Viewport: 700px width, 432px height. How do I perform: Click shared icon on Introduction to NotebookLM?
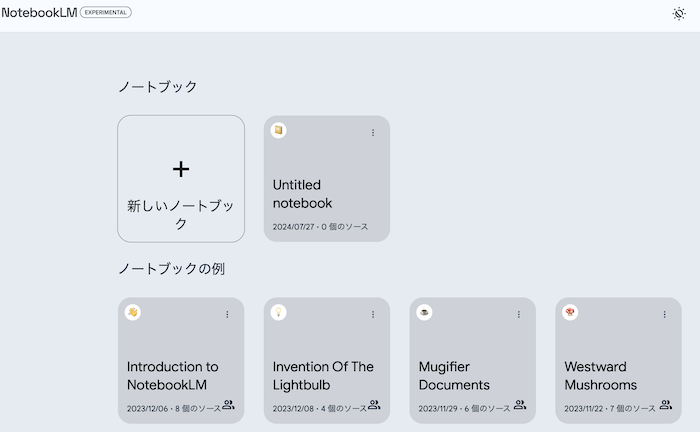point(228,405)
